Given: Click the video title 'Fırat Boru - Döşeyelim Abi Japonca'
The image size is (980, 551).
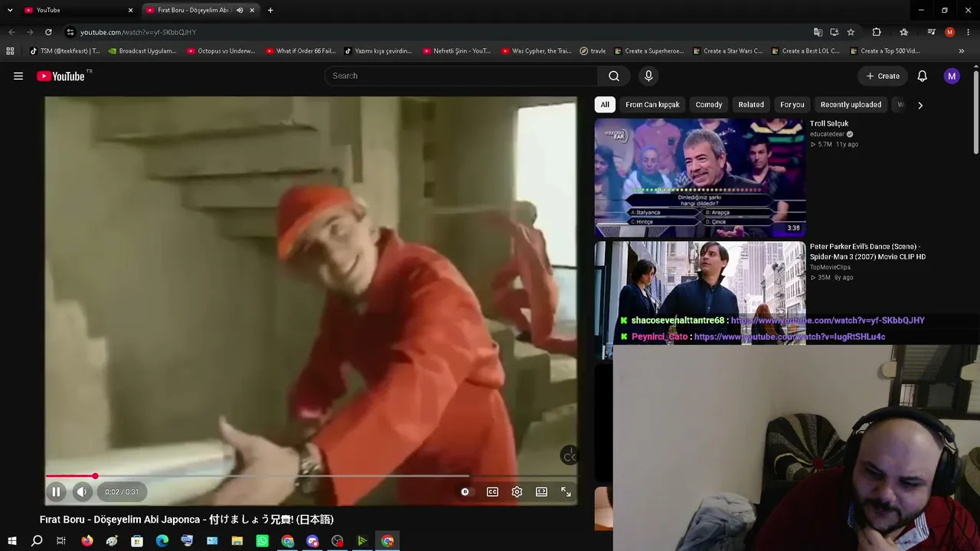Looking at the screenshot, I should coord(187,520).
